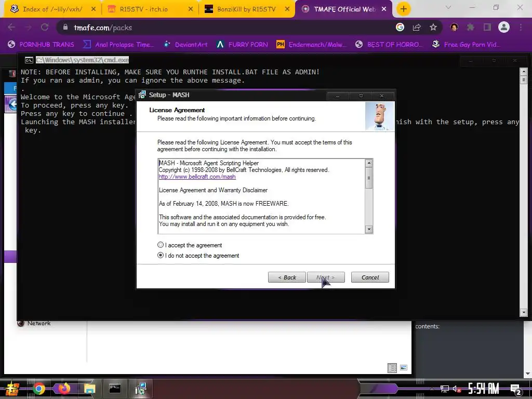Click the muted volume tray icon
Viewport: 532px width, 399px height.
pyautogui.click(x=456, y=389)
